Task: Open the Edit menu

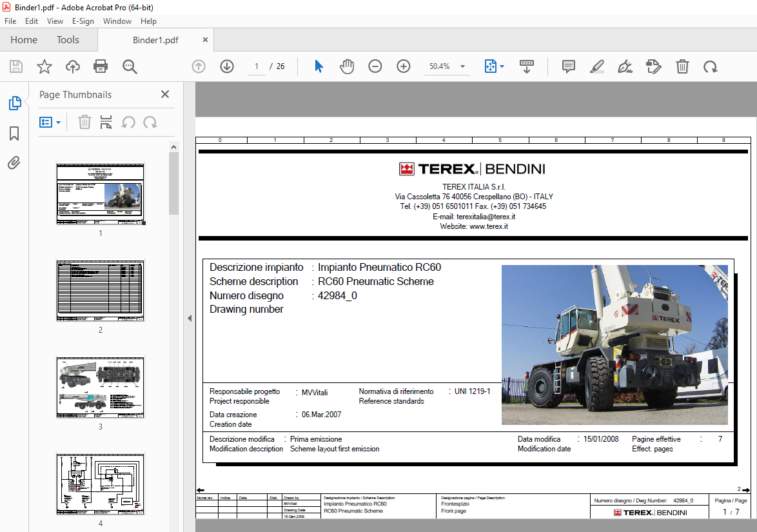Action: (32, 21)
